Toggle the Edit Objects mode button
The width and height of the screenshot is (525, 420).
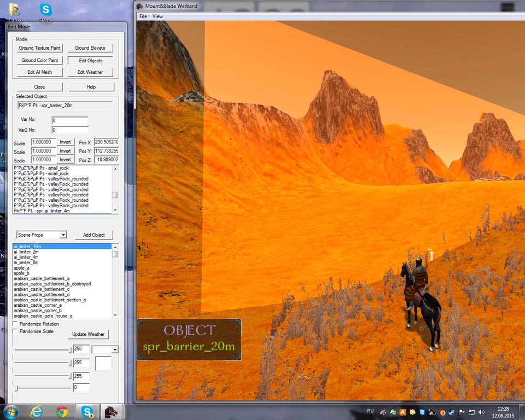pyautogui.click(x=90, y=60)
